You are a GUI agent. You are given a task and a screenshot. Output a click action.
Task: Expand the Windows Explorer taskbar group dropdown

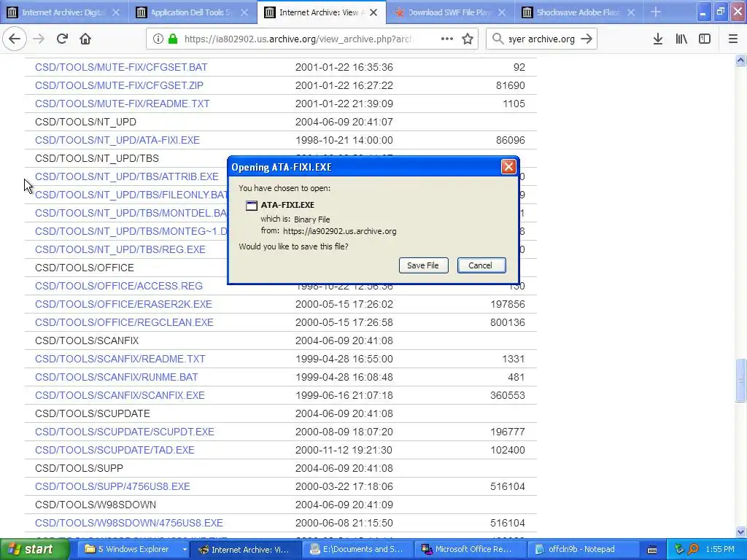pos(185,550)
